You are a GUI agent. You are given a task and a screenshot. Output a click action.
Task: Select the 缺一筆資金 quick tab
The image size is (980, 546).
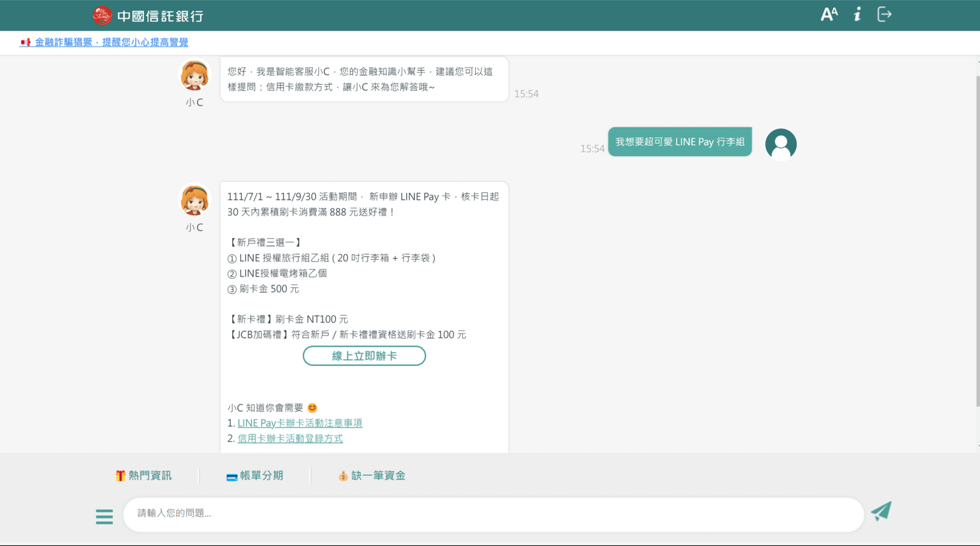(x=372, y=476)
